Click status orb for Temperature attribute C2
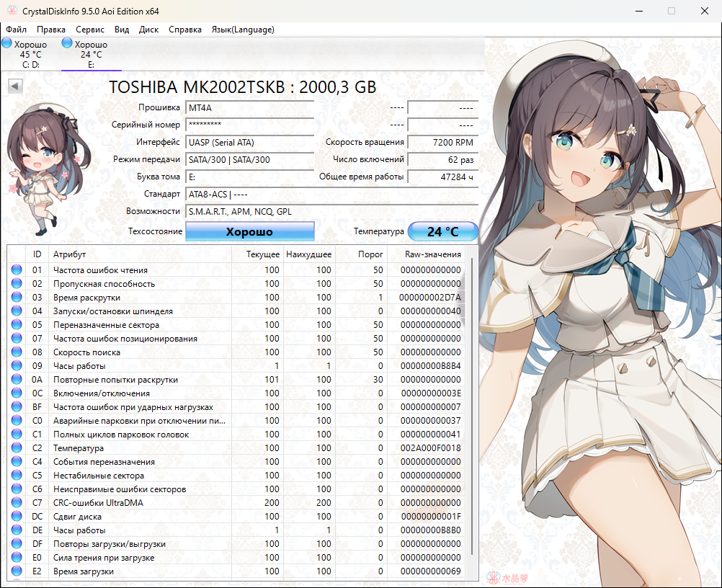722x588 pixels. coord(17,448)
